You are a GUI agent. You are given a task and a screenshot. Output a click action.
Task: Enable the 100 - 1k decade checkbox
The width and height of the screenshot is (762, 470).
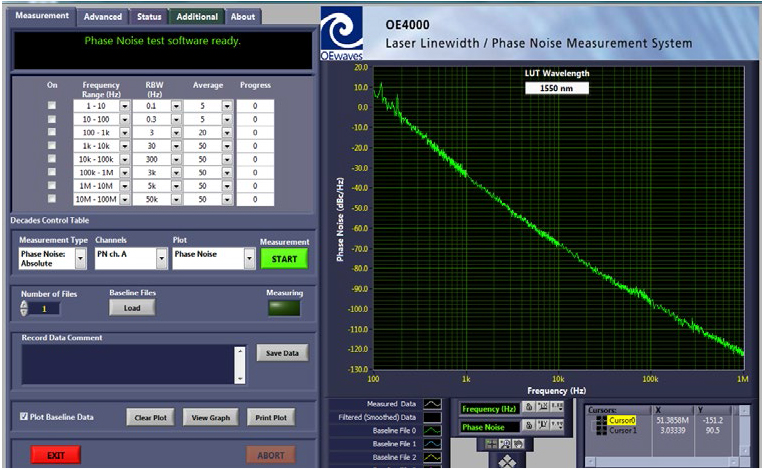[52, 132]
